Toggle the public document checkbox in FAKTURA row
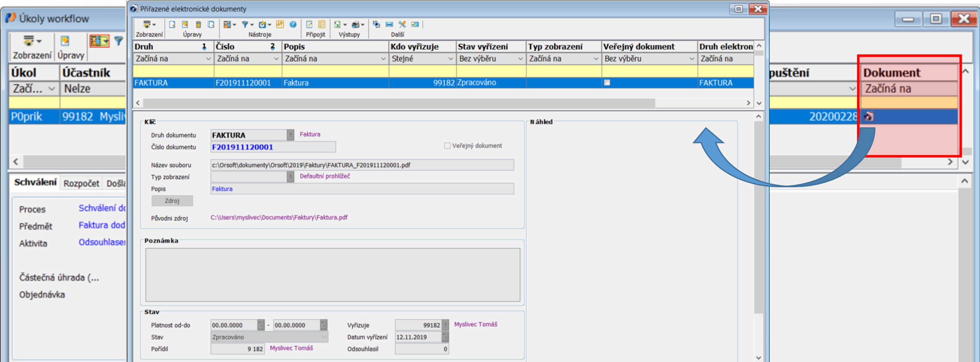The width and height of the screenshot is (980, 362). click(607, 83)
